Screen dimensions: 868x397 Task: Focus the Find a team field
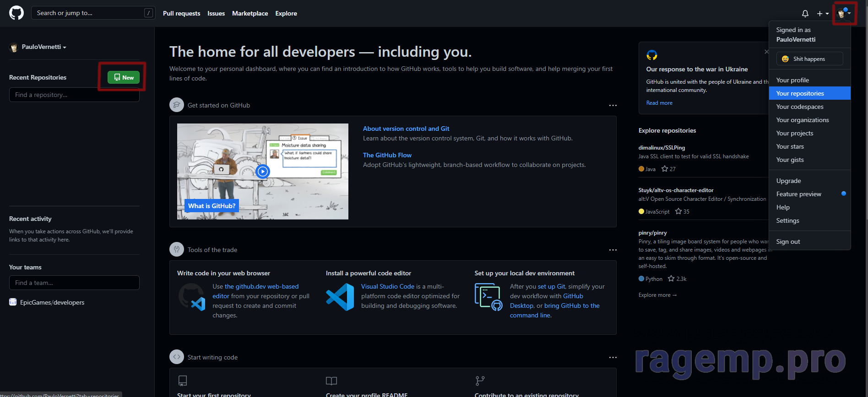tap(74, 283)
